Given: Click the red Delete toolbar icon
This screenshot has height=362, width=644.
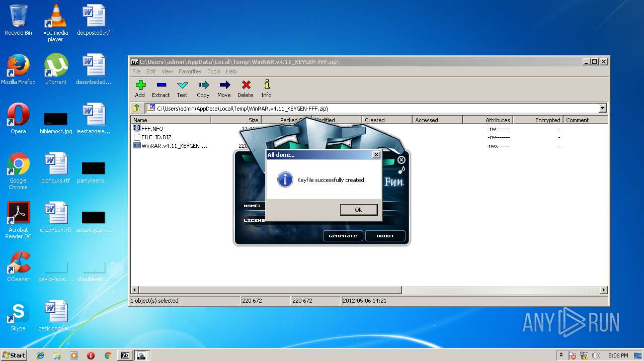Looking at the screenshot, I should point(246,85).
